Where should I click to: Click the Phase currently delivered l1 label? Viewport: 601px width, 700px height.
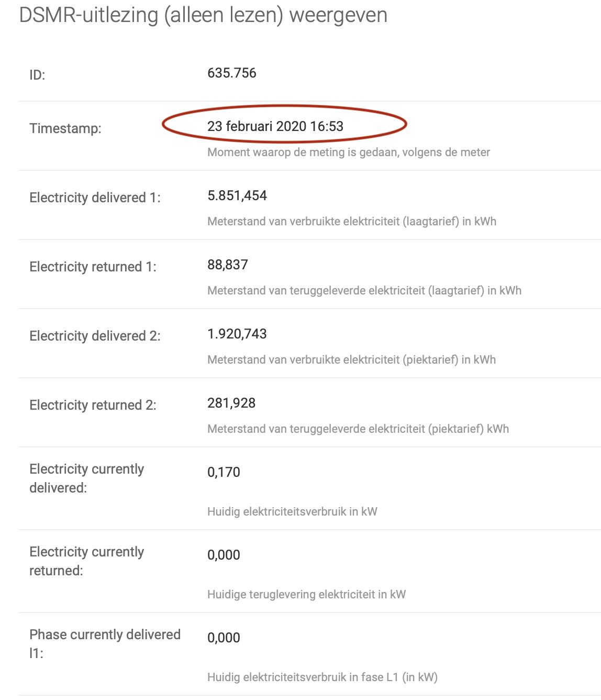click(x=105, y=644)
